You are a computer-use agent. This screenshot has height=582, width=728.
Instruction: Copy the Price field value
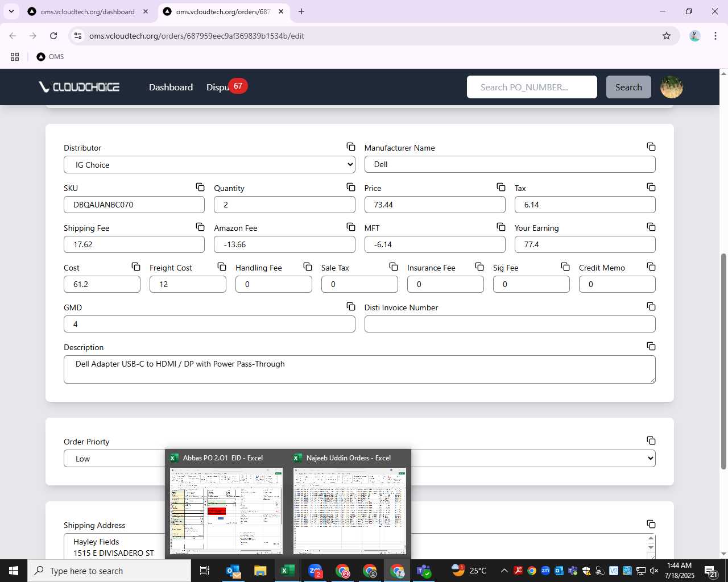pos(501,187)
